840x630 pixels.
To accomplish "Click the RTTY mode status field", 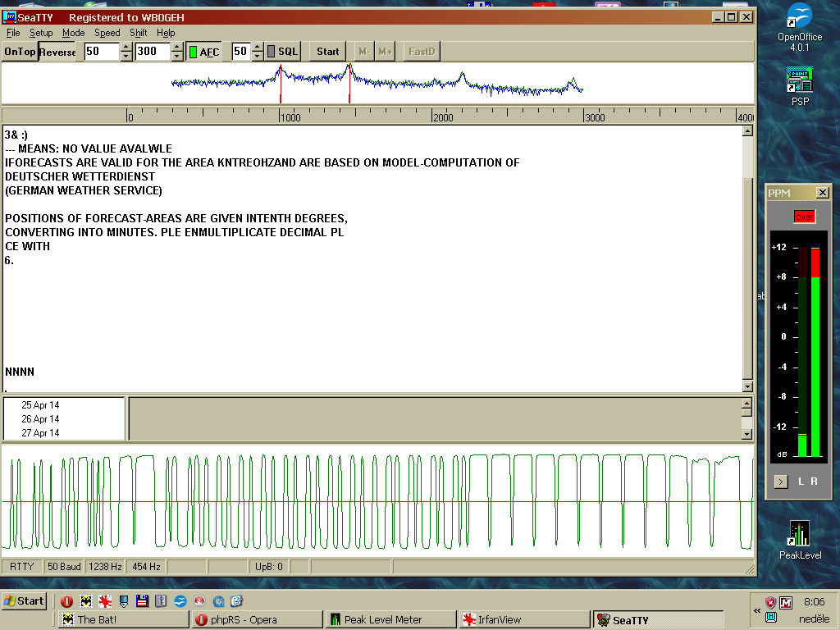I will click(22, 566).
